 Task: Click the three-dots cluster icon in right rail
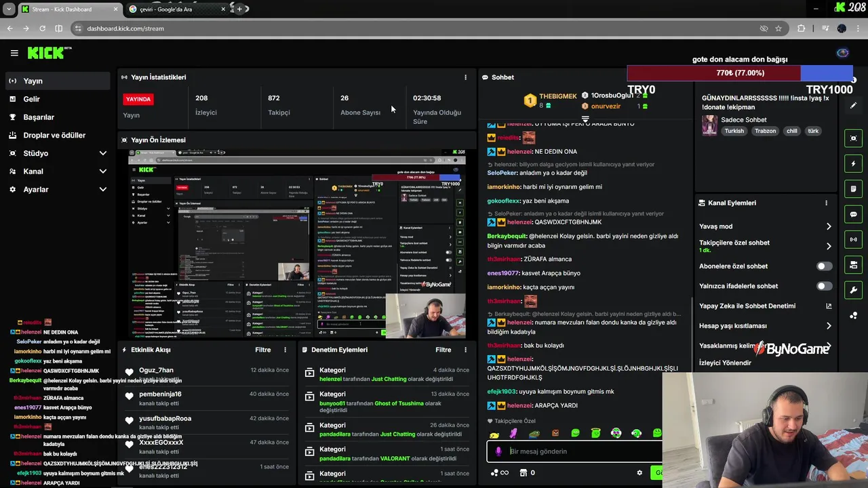click(853, 315)
